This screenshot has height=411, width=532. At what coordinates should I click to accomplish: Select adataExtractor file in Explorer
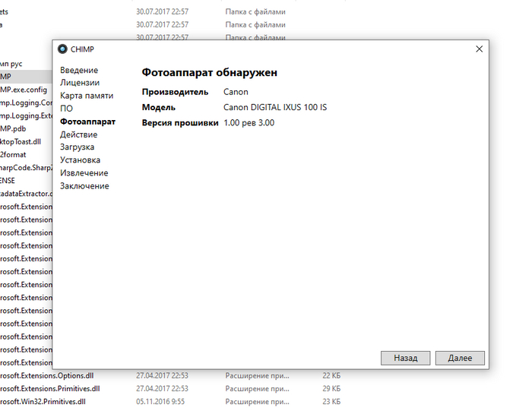(x=26, y=194)
